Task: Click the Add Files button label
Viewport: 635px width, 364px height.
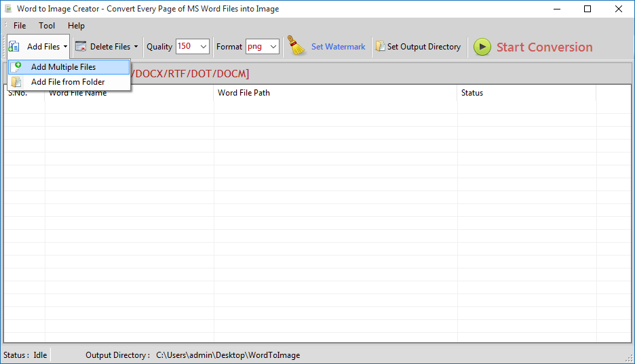Action: [x=43, y=47]
